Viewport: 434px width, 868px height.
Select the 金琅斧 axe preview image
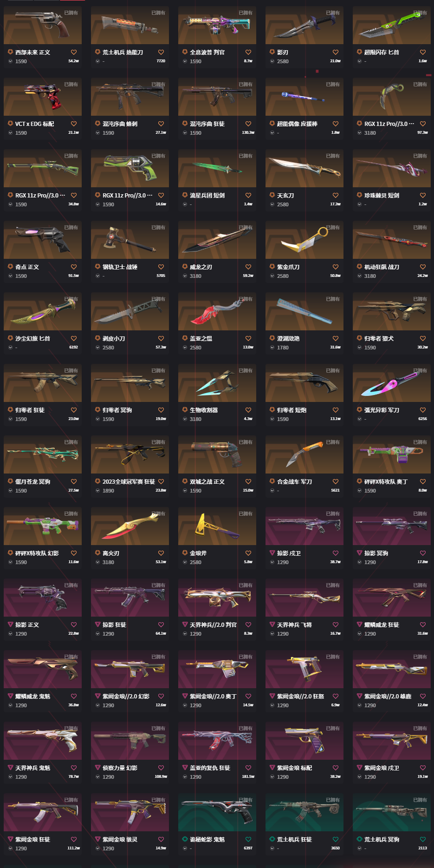[x=217, y=526]
